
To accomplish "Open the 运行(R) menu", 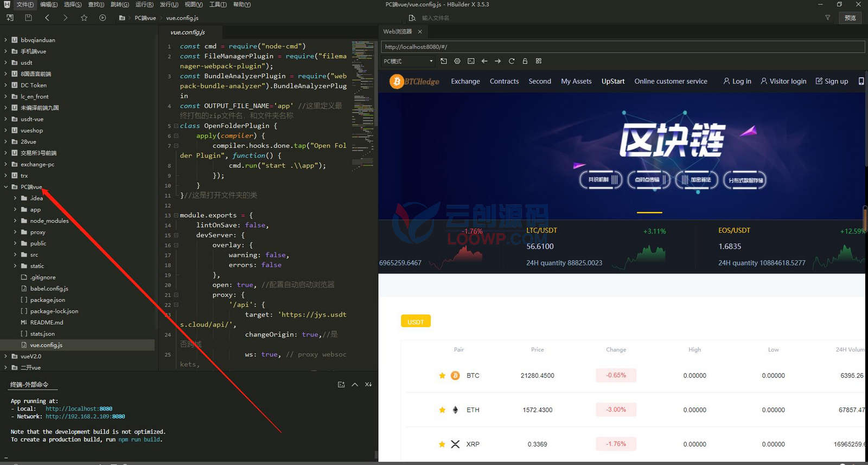I will (x=144, y=4).
